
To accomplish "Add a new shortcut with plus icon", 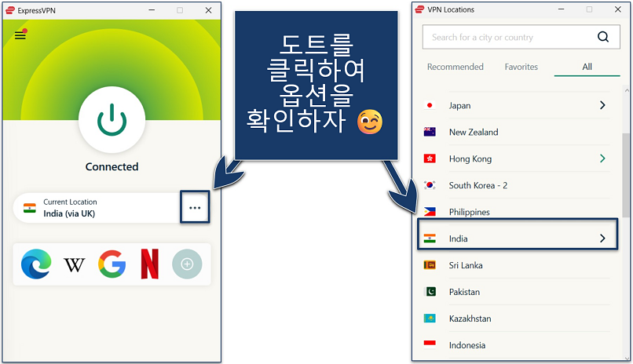I will (187, 264).
